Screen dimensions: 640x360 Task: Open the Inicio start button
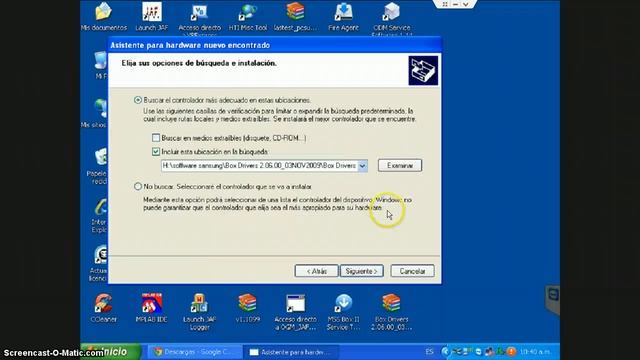(111, 352)
